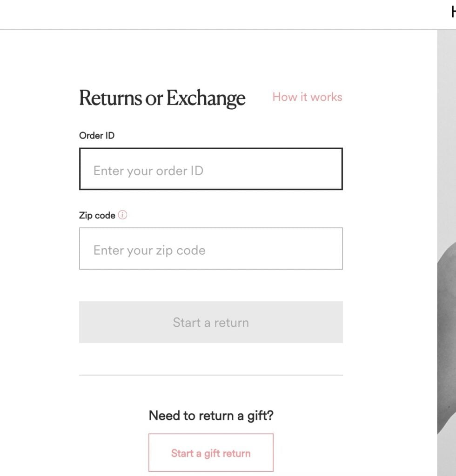Open the zip code tooltip info circle
The height and width of the screenshot is (476, 456).
pyautogui.click(x=123, y=215)
